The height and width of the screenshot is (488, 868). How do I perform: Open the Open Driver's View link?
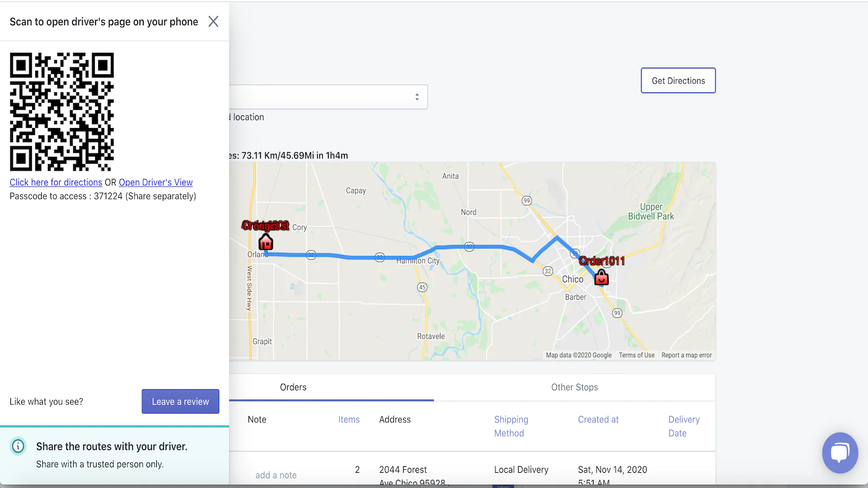pos(156,183)
